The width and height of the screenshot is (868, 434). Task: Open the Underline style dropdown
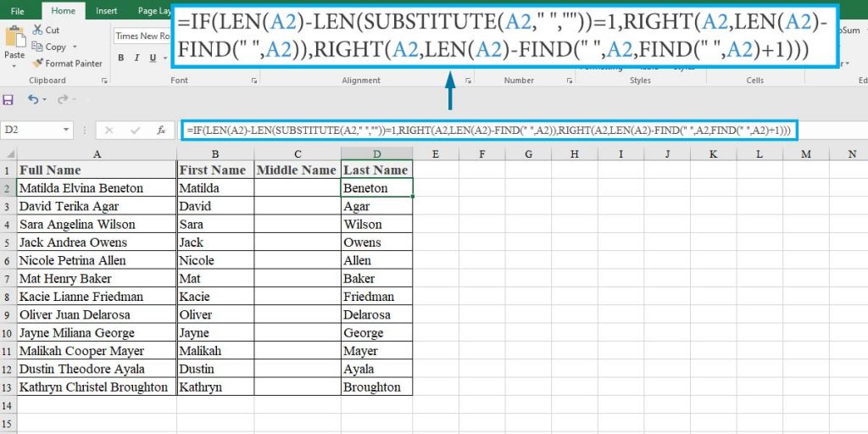(x=165, y=58)
